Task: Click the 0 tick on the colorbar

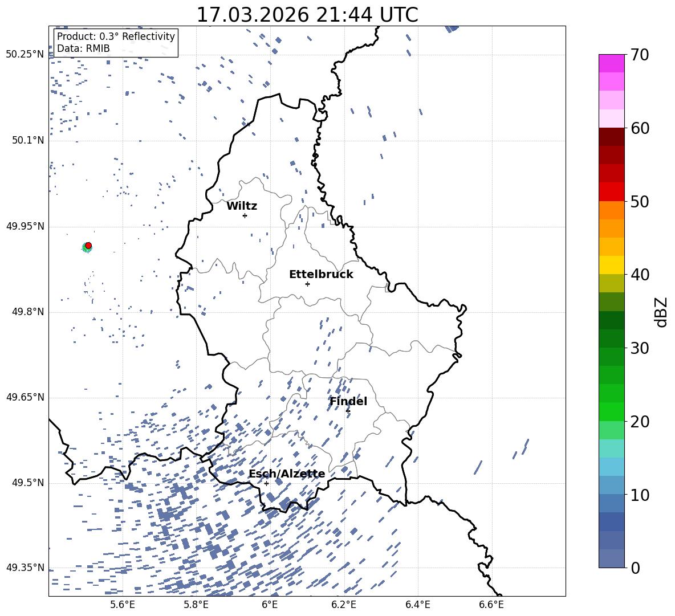Action: pos(635,568)
